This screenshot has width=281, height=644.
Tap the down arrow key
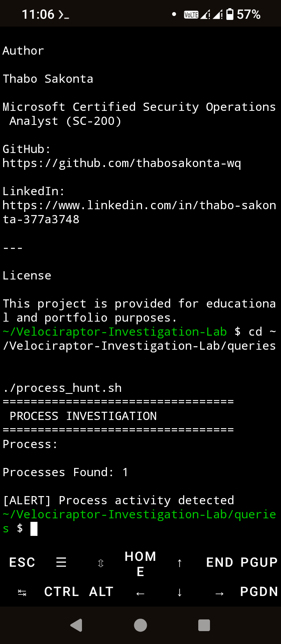tap(180, 592)
